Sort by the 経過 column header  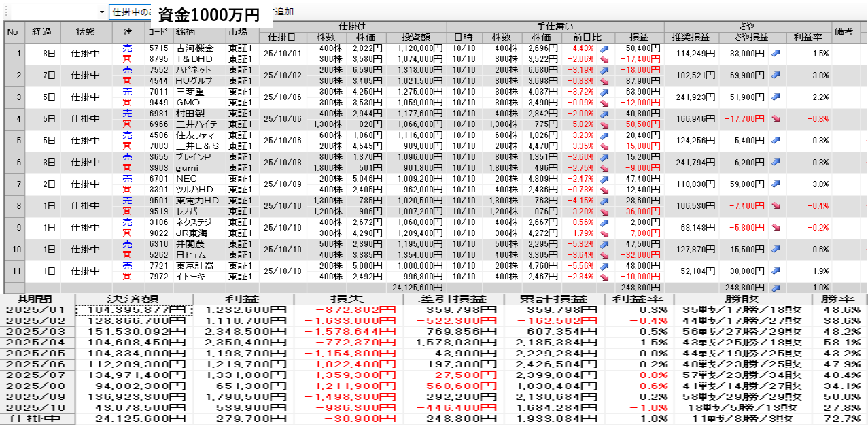pyautogui.click(x=43, y=32)
